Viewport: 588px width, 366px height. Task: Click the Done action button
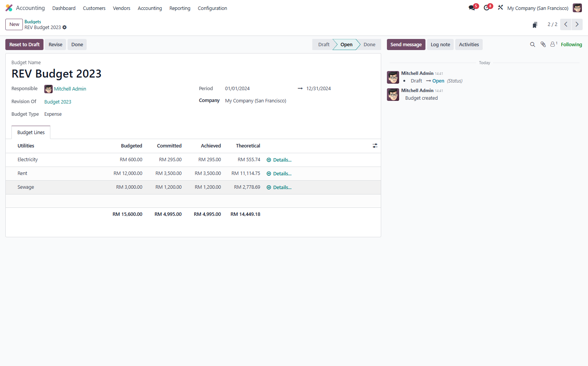click(x=77, y=45)
